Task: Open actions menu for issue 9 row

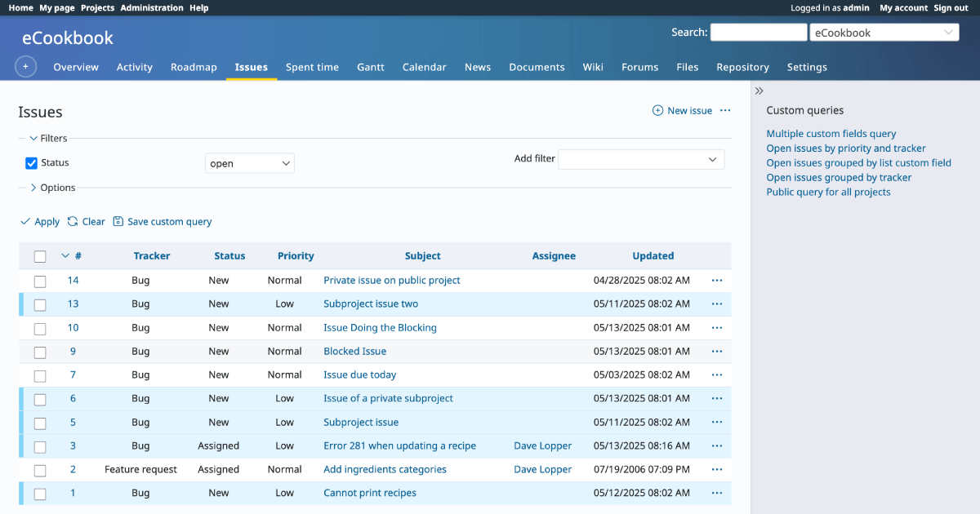Action: tap(717, 352)
